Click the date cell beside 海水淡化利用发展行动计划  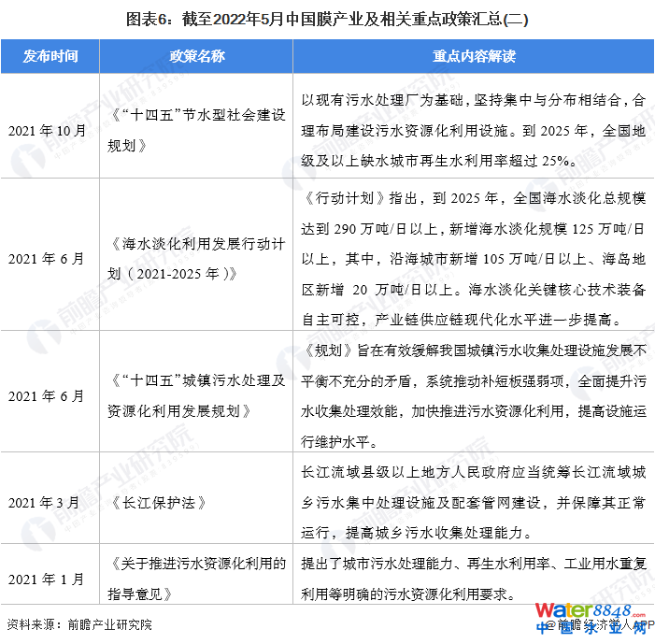click(x=51, y=257)
